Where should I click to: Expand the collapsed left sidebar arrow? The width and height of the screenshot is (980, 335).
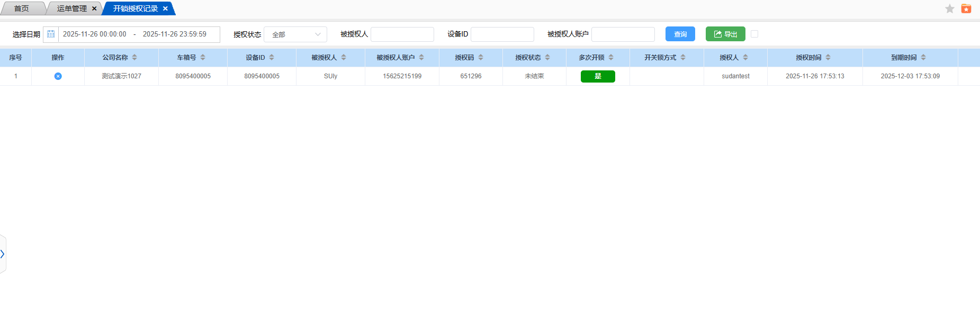pos(3,254)
